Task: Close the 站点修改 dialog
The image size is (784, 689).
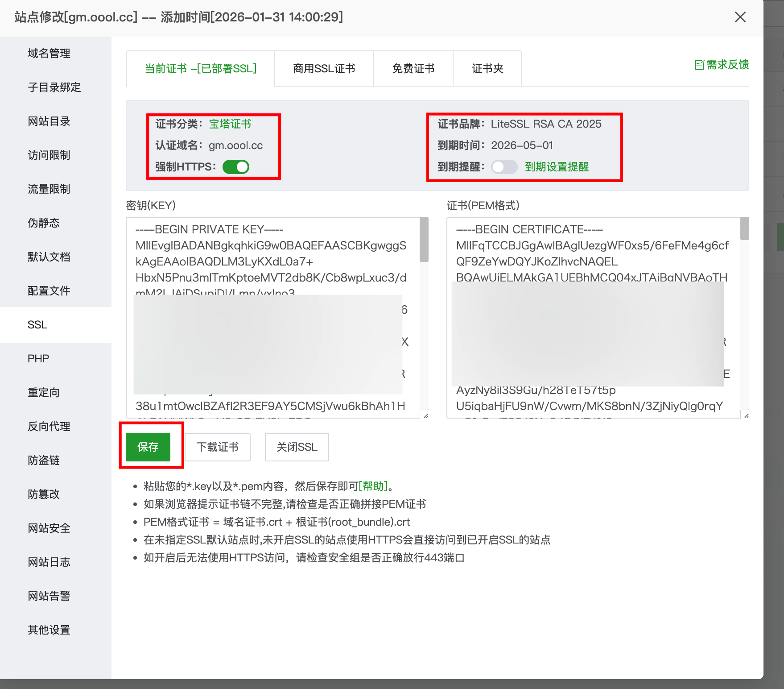Action: coord(740,17)
